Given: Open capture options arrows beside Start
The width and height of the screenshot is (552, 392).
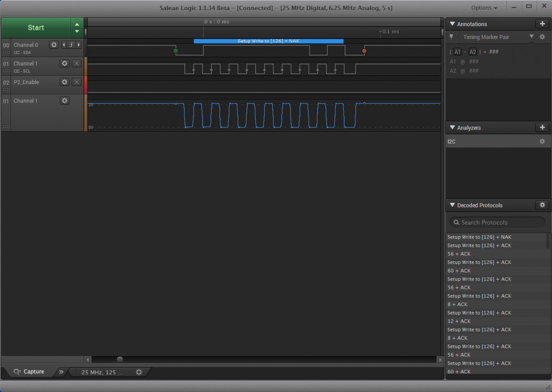Looking at the screenshot, I should (x=77, y=28).
